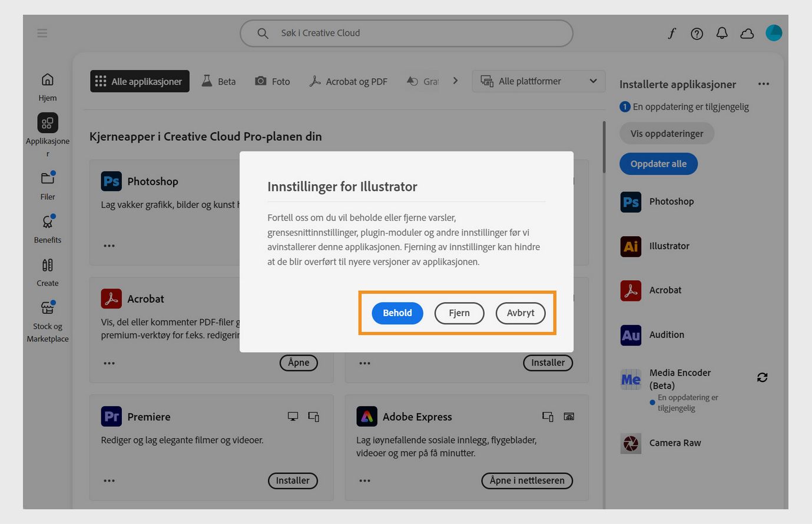Select the partially hidden Gra category tab
The width and height of the screenshot is (812, 524).
click(x=423, y=81)
